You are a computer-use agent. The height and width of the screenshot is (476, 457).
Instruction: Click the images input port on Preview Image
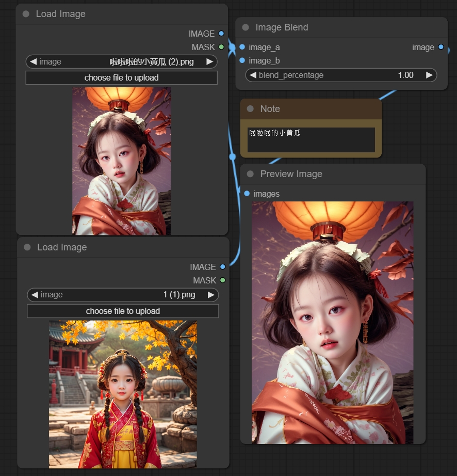tap(247, 194)
